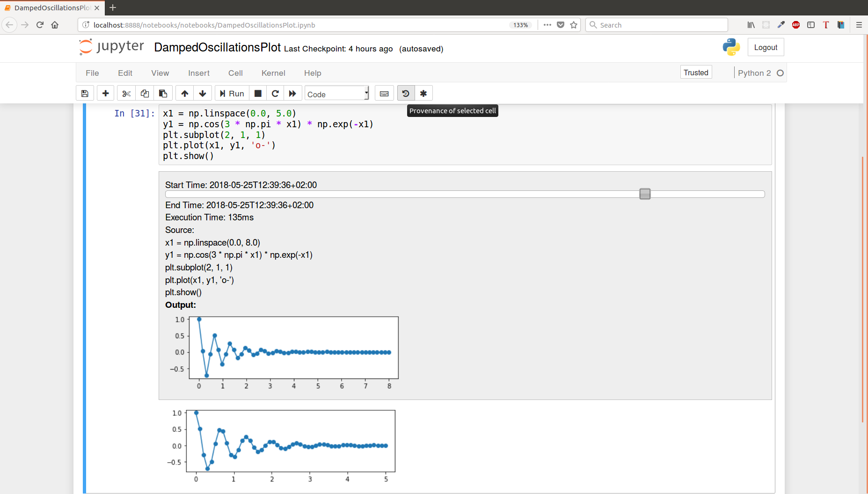Cut selected cells with scissors icon
This screenshot has width=868, height=494.
pos(126,94)
